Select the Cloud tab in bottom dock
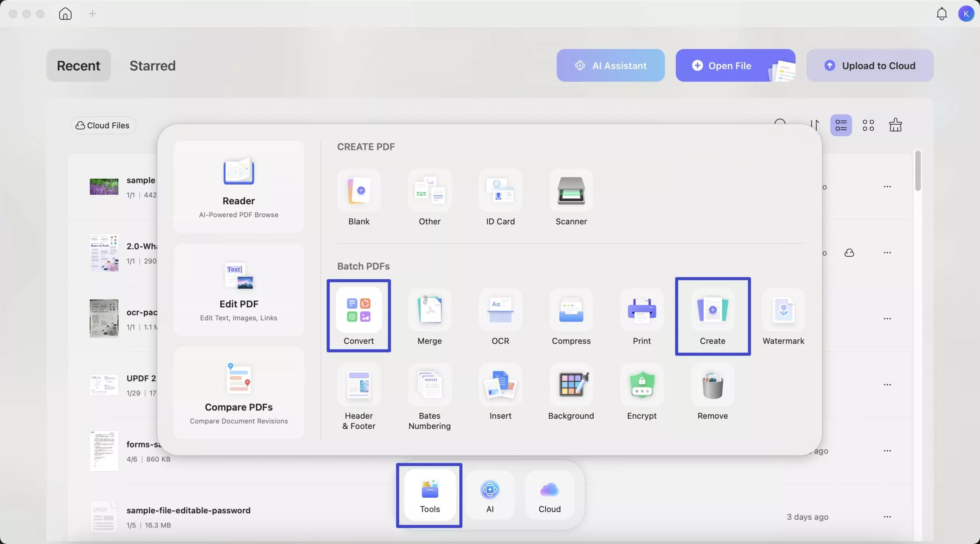The width and height of the screenshot is (980, 544). [549, 495]
